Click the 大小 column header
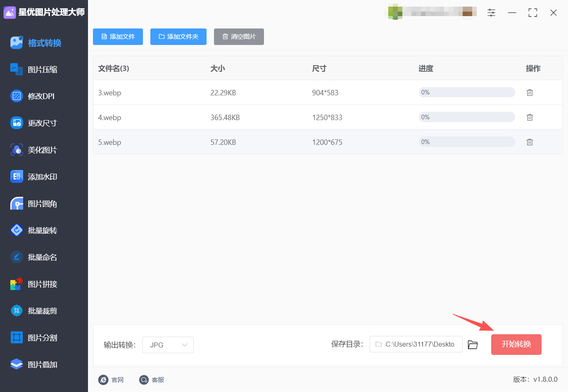 pos(218,68)
